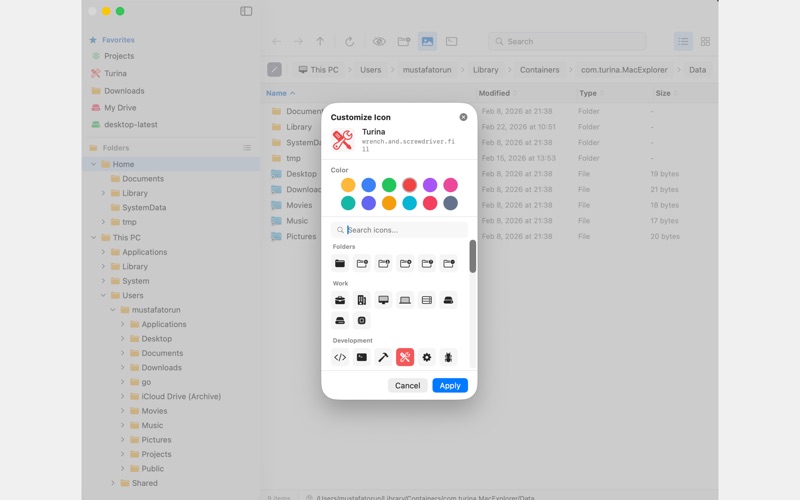Open Turina favorite in sidebar
This screenshot has width=800, height=500.
115,73
